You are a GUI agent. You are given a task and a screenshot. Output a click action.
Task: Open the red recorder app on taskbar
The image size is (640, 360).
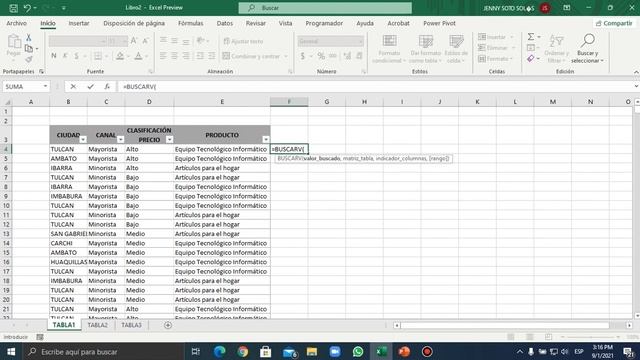coord(427,351)
